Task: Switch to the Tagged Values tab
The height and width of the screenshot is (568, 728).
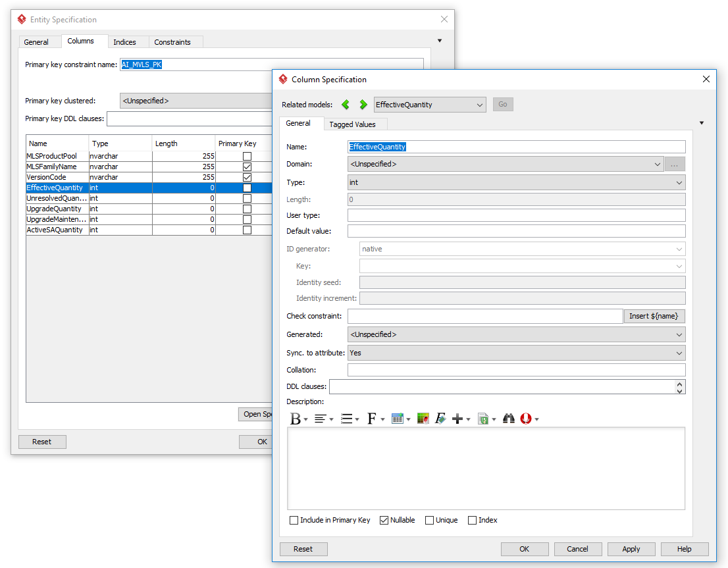Action: [352, 124]
